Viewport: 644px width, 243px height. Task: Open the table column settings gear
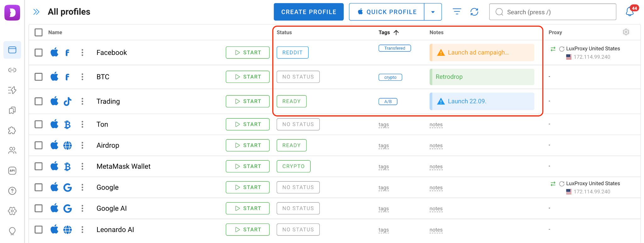coord(626,32)
